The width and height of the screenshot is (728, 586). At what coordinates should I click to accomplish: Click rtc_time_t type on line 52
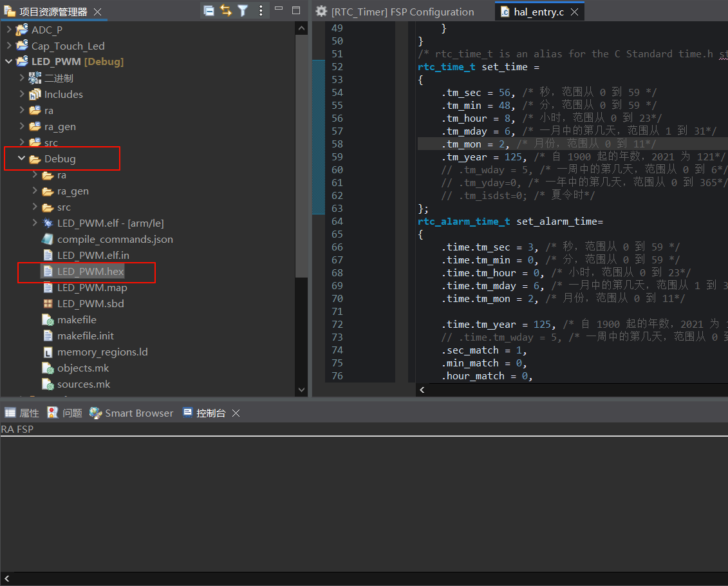coord(446,67)
